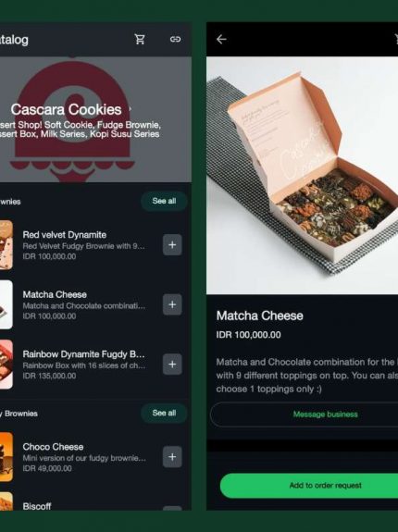The width and height of the screenshot is (398, 532).
Task: Add Rainbow Dynamite Fugdy with plus button
Action: point(172,364)
